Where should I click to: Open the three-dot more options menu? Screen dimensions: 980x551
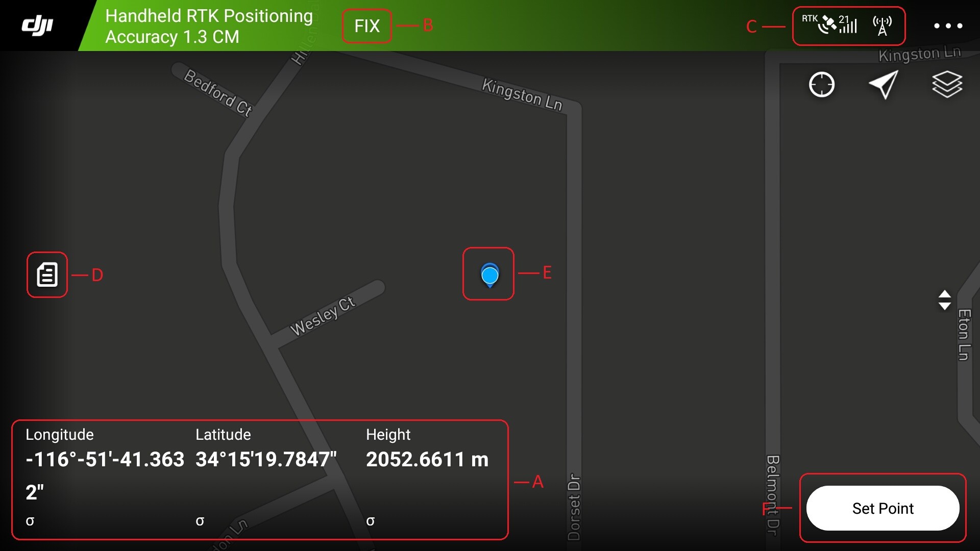point(948,26)
